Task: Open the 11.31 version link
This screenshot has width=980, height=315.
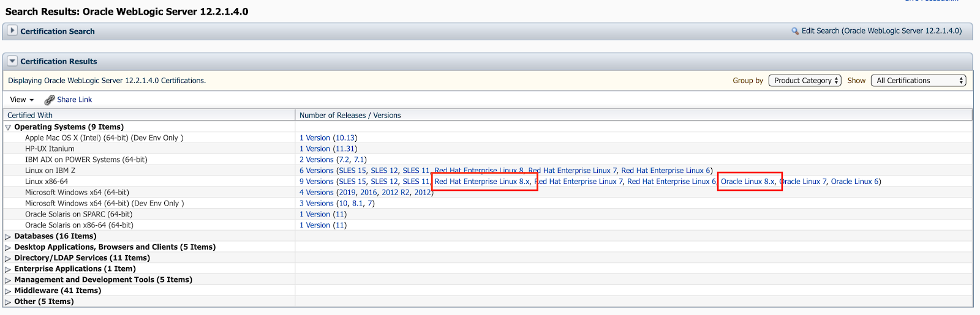Action: pos(345,149)
